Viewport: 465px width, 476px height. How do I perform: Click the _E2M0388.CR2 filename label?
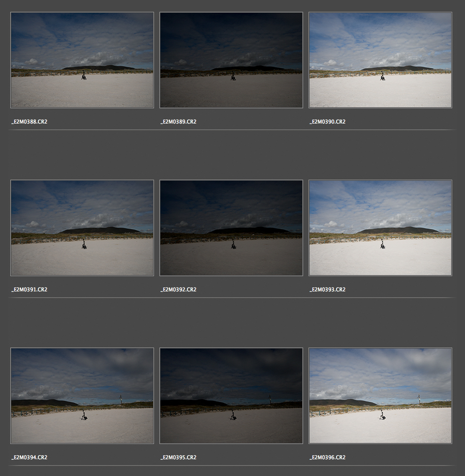pos(30,122)
